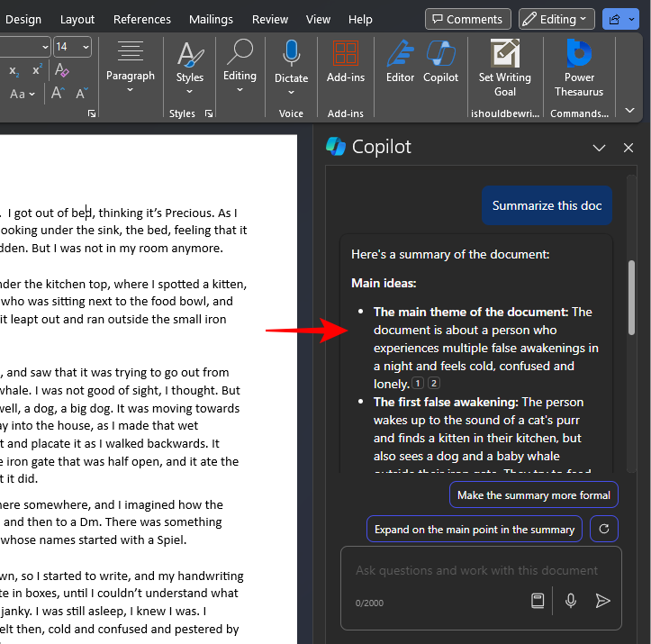Screen dimensions: 651x644
Task: Open the font name dropdown arrow
Action: 45,47
